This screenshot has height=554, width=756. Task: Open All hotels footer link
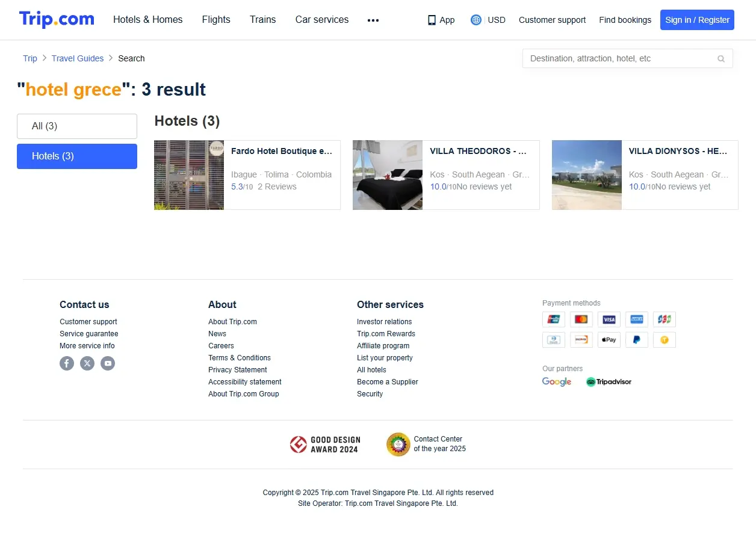(371, 370)
